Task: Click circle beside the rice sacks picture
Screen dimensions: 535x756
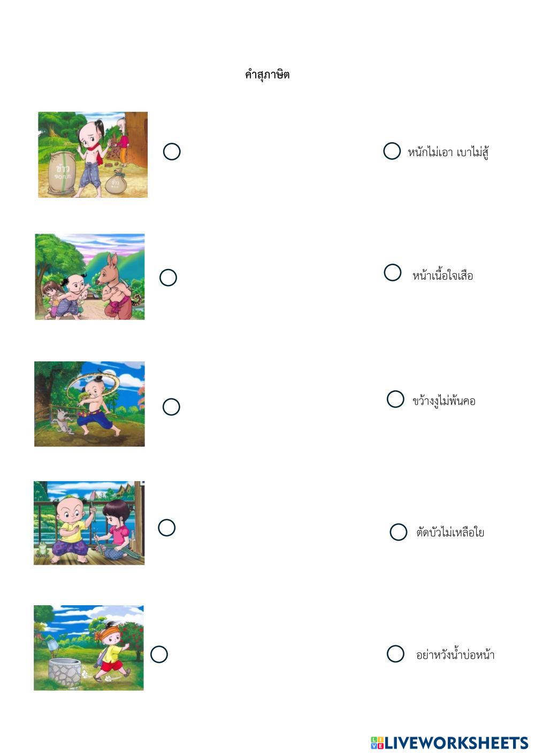Action: pyautogui.click(x=172, y=152)
